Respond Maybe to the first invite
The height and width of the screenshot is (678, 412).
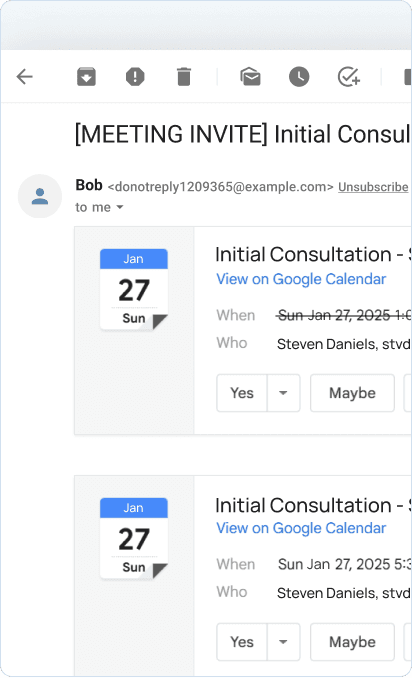[352, 393]
